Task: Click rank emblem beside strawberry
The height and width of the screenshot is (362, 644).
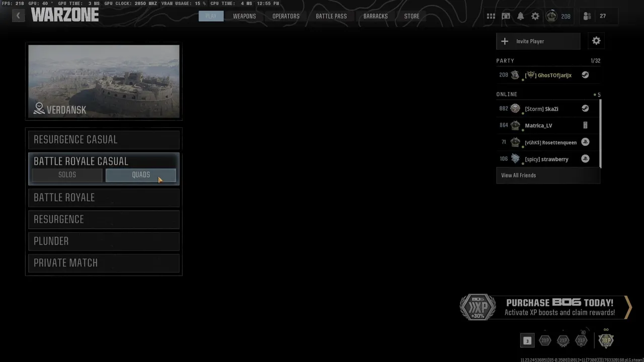Action: (515, 159)
